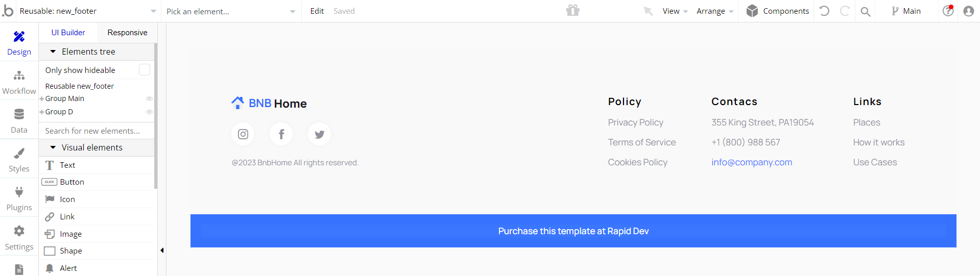Open the Arrange menu
Image resolution: width=980 pixels, height=276 pixels.
(x=715, y=11)
